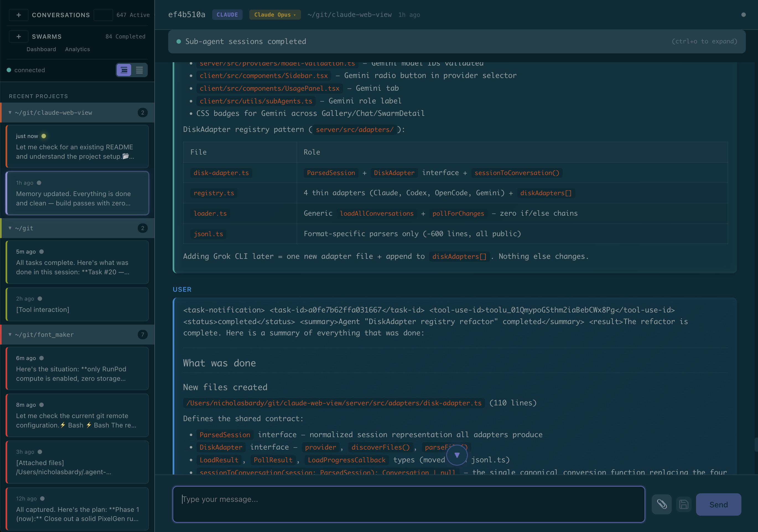Screen dimensions: 758x532
Task: Collapse the ~/git/font_maker project group
Action: (x=10, y=334)
